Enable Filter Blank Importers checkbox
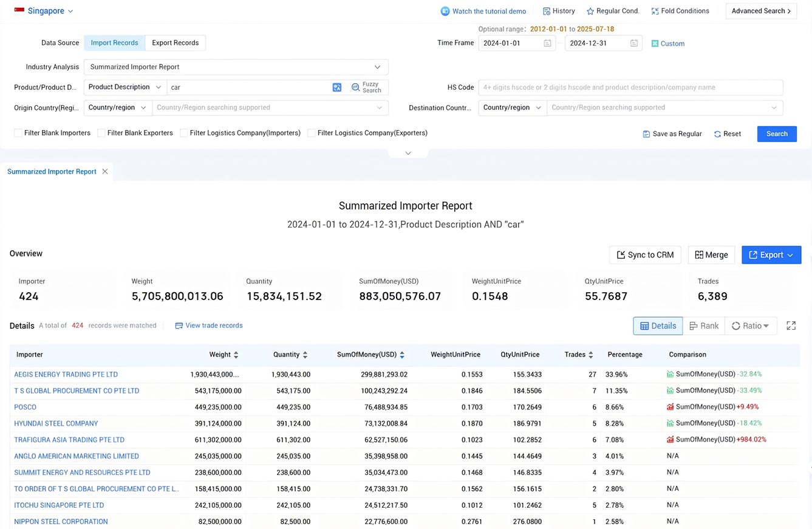 [18, 133]
